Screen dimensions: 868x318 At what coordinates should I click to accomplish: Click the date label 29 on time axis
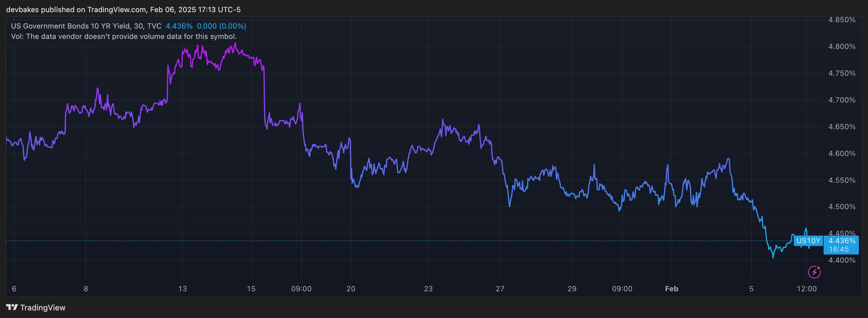572,289
